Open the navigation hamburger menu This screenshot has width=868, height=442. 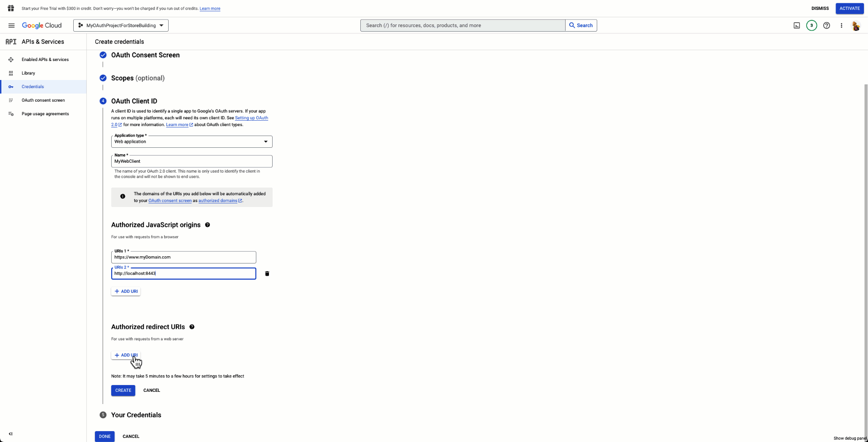(11, 25)
